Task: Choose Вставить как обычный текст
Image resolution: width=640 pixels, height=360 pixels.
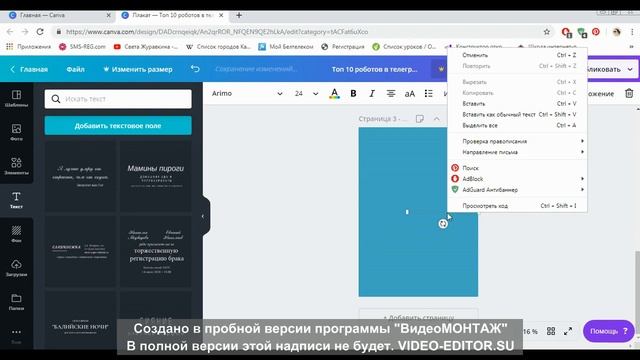Action: [518, 114]
